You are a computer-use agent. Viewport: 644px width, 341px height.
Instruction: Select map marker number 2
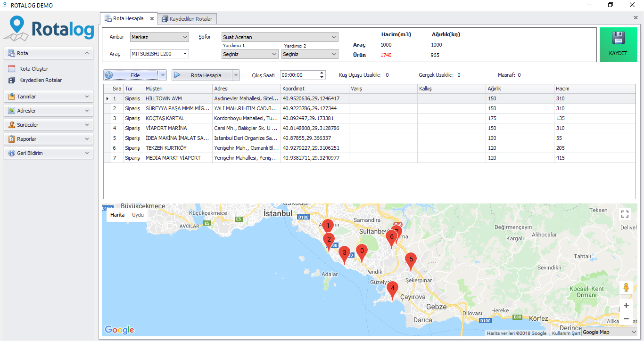coord(329,241)
